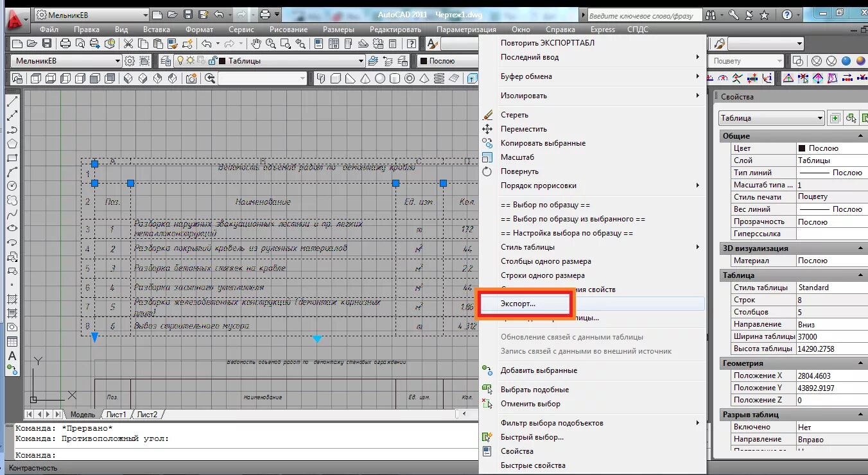Screen dimensions: 868x475
Task: Click Выбрать подобные entry
Action: point(592,390)
